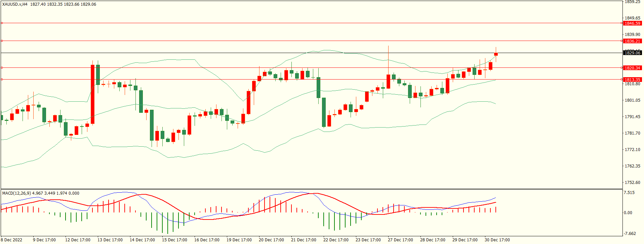The width and height of the screenshot is (644, 244).
Task: Click the red 1813.35 price level label
Action: 632,80
